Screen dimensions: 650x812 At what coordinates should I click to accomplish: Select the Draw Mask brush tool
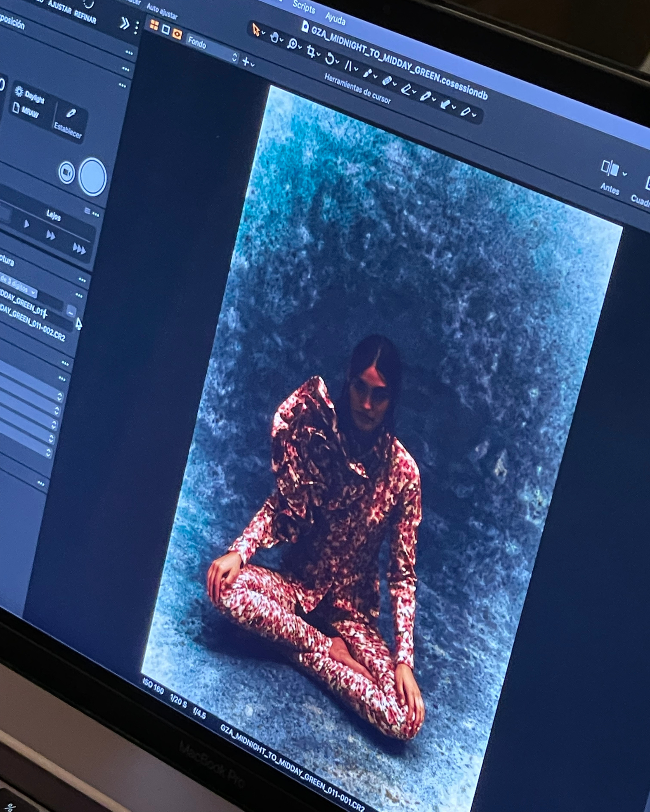pos(367,74)
